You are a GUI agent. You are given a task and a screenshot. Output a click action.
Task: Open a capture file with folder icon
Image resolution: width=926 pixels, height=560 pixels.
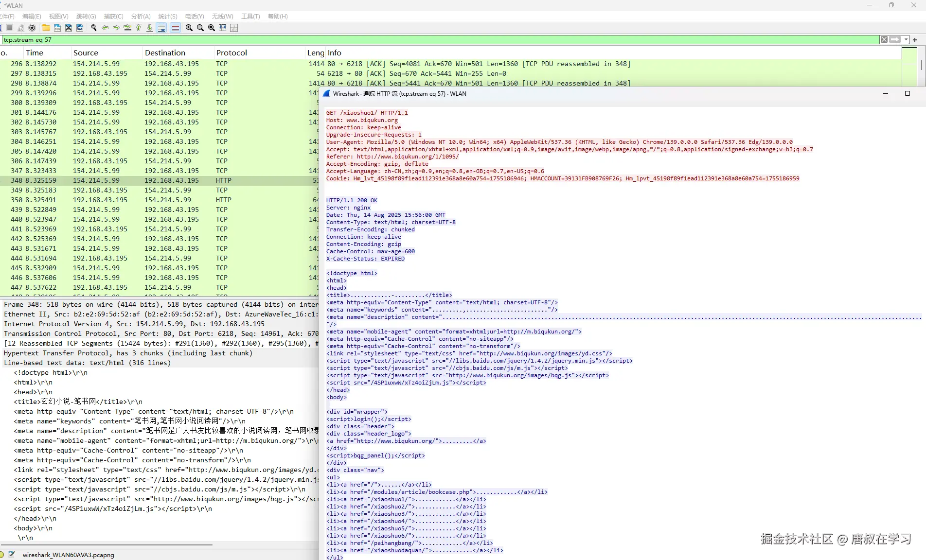(46, 28)
